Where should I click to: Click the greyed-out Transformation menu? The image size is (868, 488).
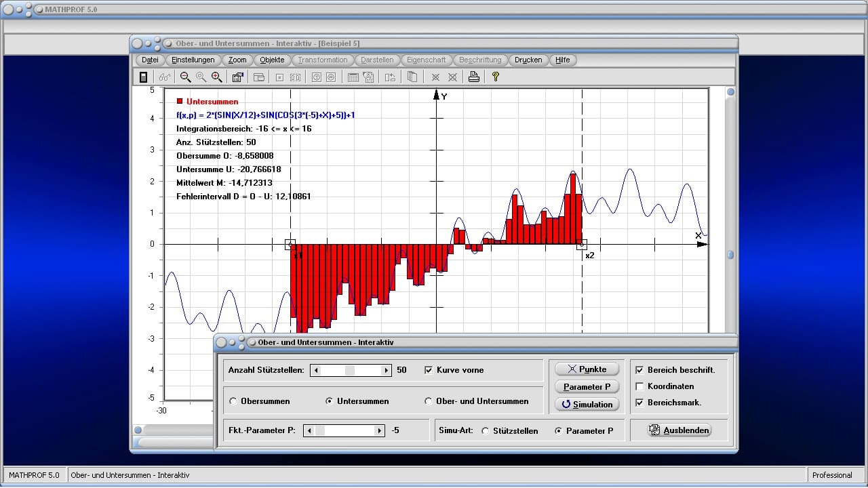tap(323, 60)
